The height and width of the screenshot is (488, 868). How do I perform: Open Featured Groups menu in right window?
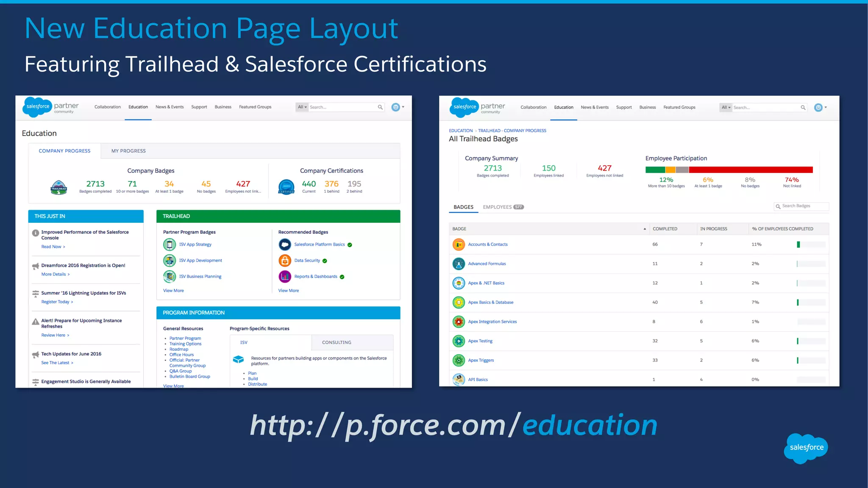pos(679,108)
